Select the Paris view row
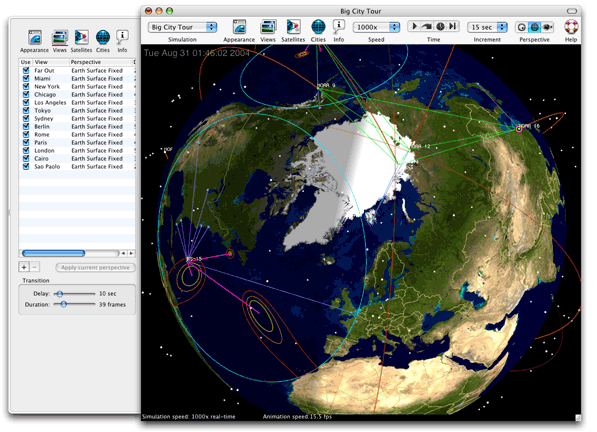Image resolution: width=597 pixels, height=432 pixels. (x=78, y=143)
